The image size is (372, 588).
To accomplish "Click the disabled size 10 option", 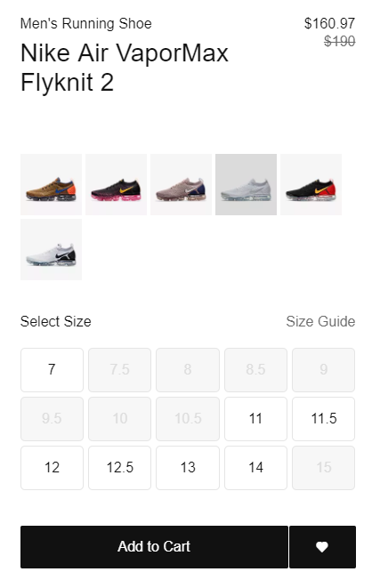I will pos(119,419).
